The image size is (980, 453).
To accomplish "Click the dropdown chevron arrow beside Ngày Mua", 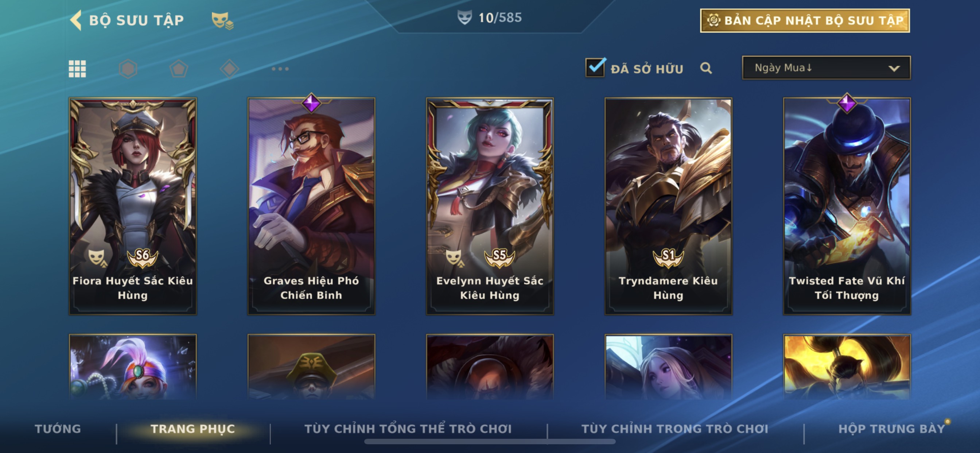I will [x=894, y=69].
